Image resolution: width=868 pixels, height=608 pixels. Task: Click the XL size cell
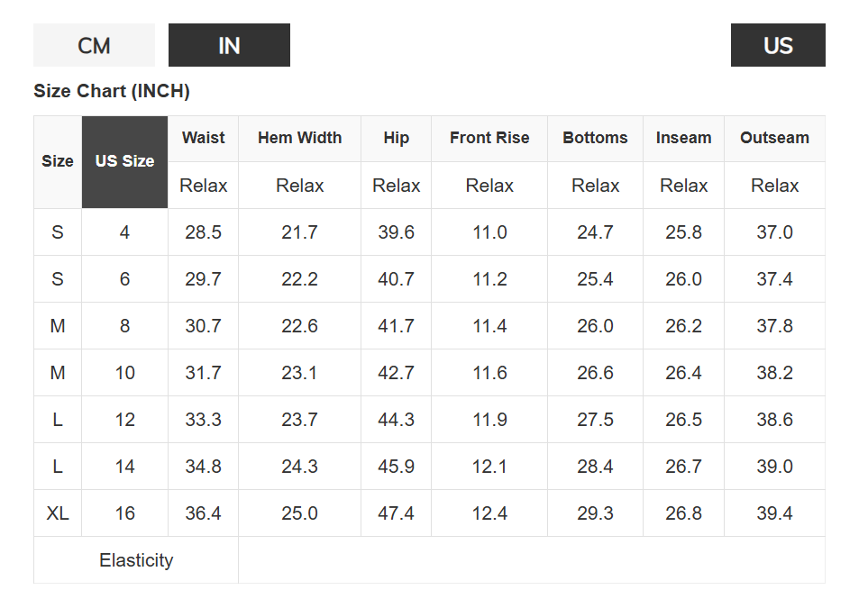58,513
